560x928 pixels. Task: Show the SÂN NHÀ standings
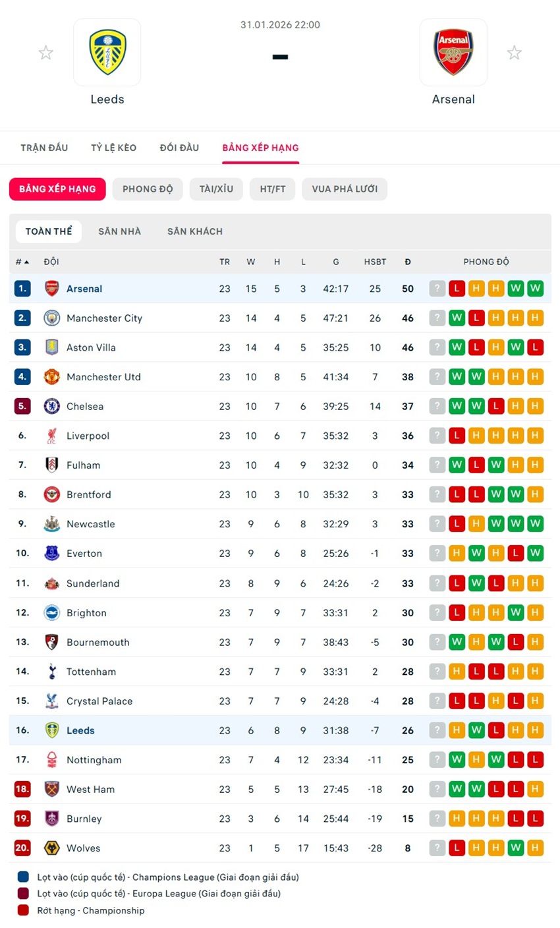click(119, 231)
